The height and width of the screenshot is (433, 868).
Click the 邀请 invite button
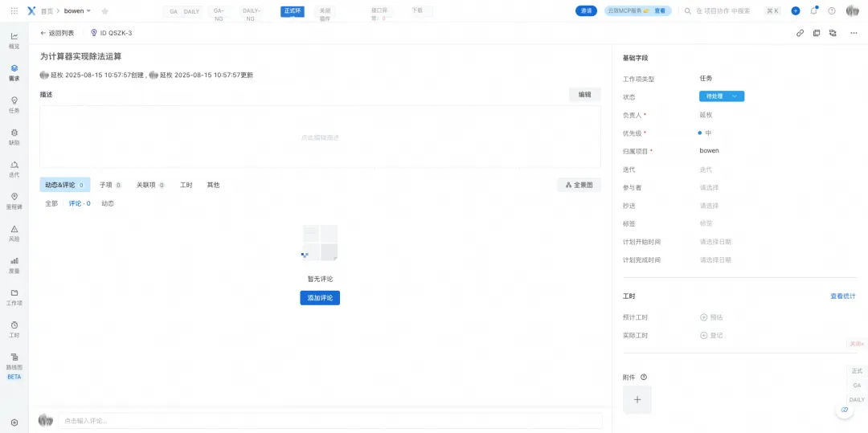[x=586, y=10]
